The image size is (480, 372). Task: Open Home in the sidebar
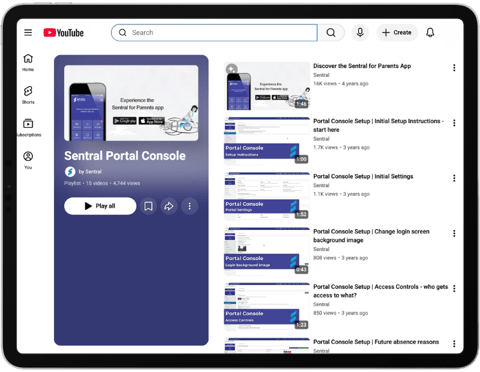click(28, 62)
